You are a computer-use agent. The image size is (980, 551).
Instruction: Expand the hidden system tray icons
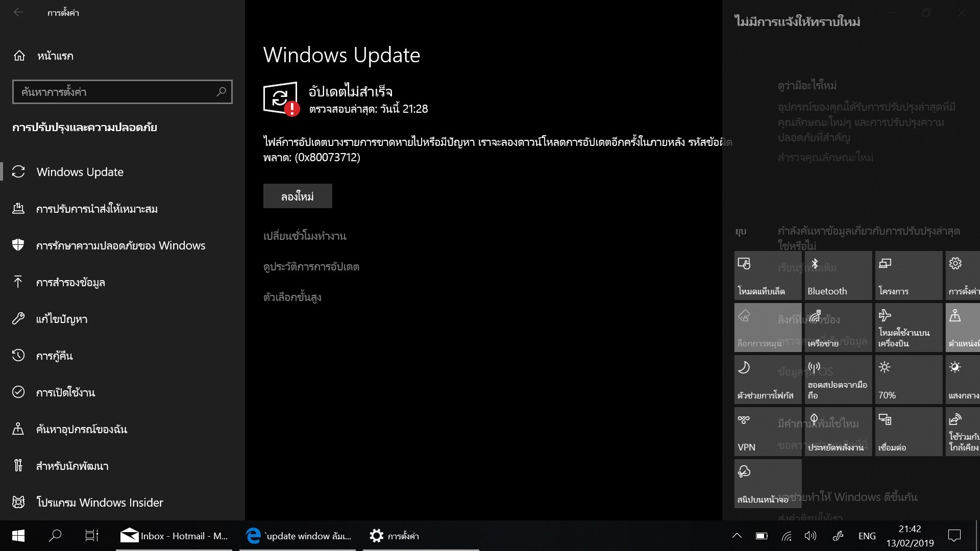[x=737, y=536]
